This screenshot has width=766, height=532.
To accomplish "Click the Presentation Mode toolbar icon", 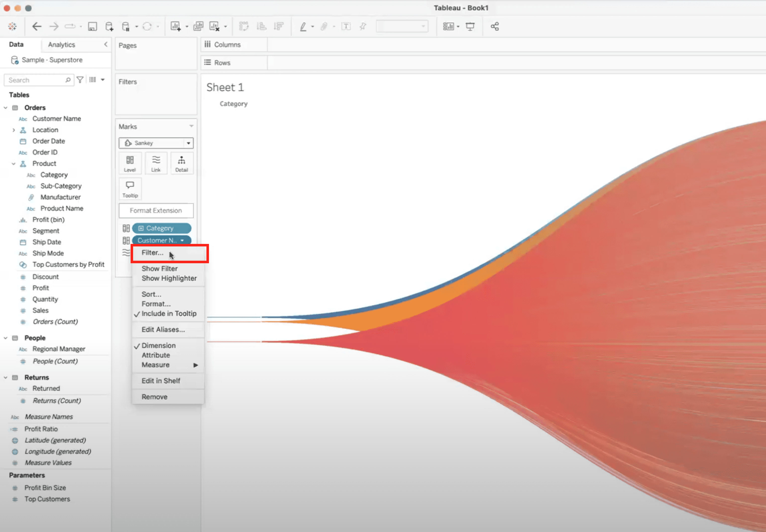I will pos(470,26).
